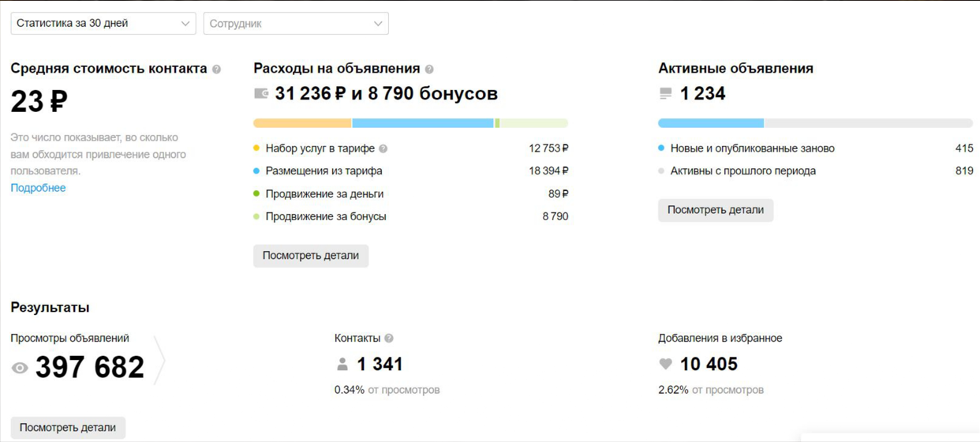Viewport: 980px width, 442px height.
Task: Click help icon next to "Средняя стоимость контакта"
Action: [x=216, y=69]
